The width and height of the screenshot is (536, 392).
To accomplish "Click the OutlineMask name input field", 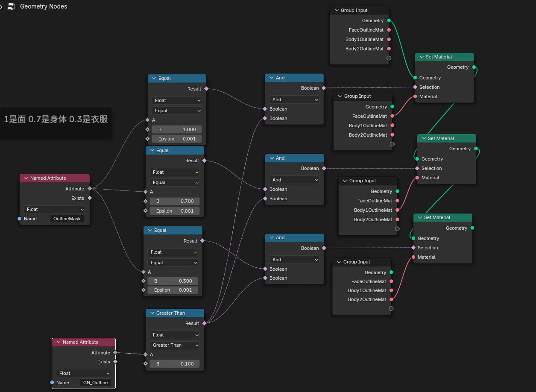I will click(x=67, y=219).
